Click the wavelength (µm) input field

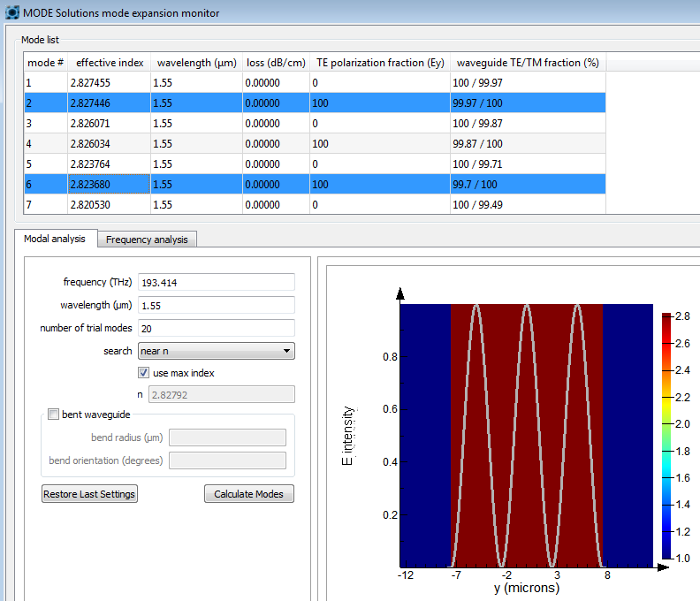point(216,306)
